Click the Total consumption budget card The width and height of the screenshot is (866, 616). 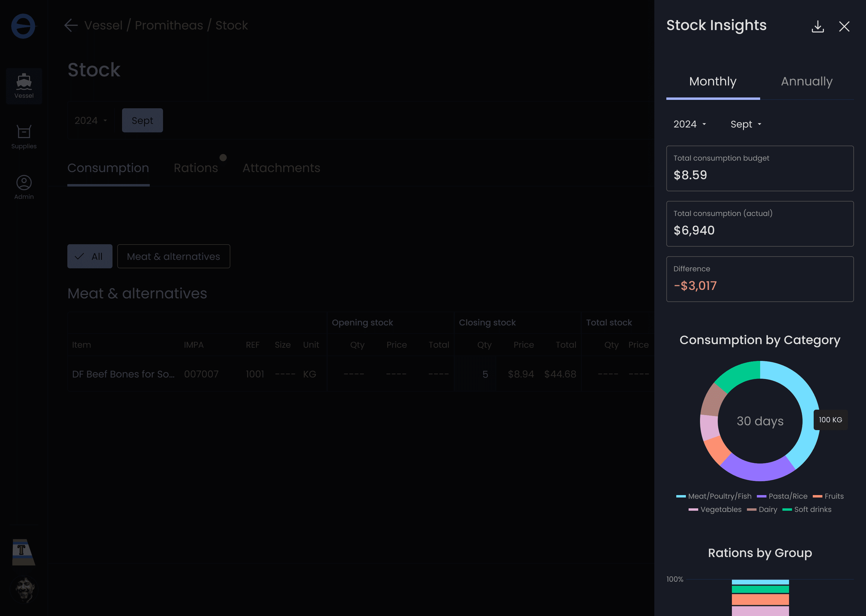coord(760,168)
